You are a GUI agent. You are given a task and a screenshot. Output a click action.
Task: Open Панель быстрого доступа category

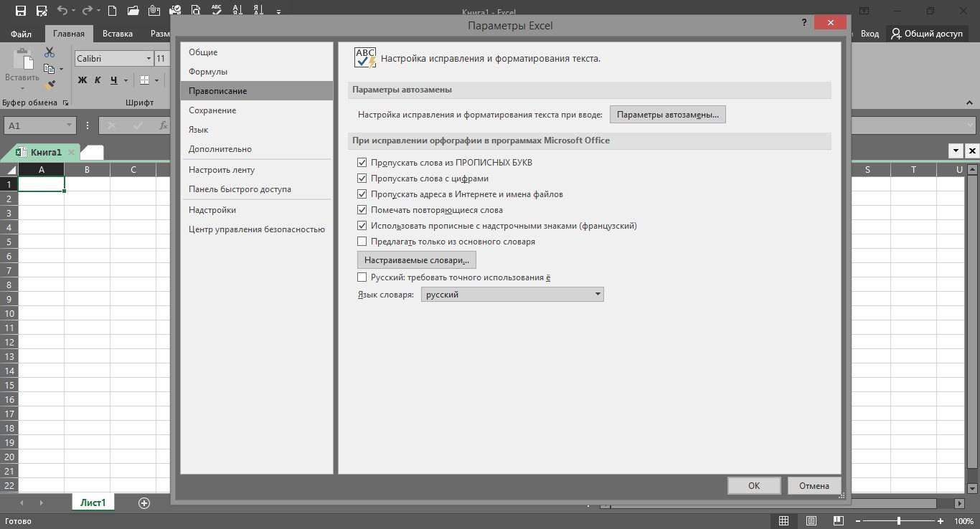[x=257, y=189]
